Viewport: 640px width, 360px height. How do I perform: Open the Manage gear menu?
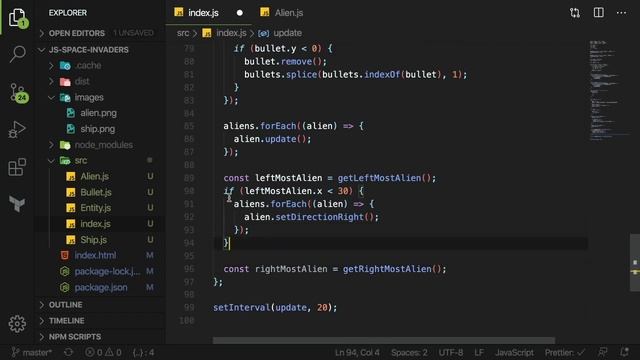pyautogui.click(x=17, y=324)
